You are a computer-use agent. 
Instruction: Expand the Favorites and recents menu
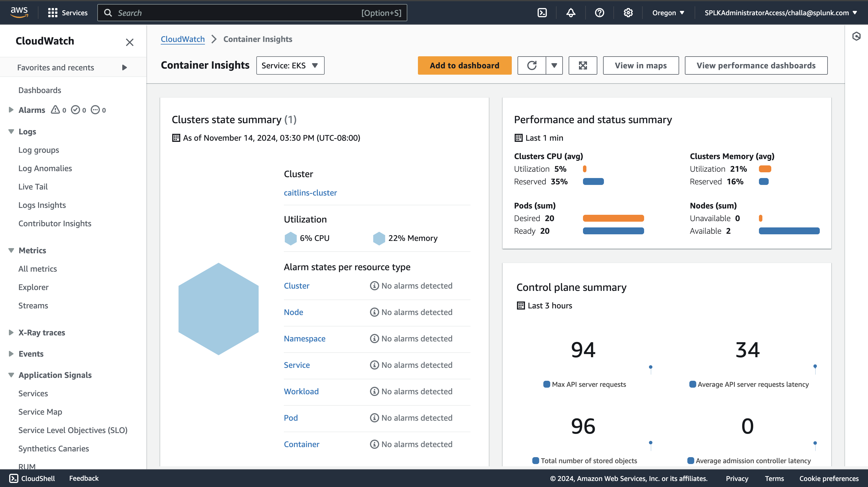[124, 67]
